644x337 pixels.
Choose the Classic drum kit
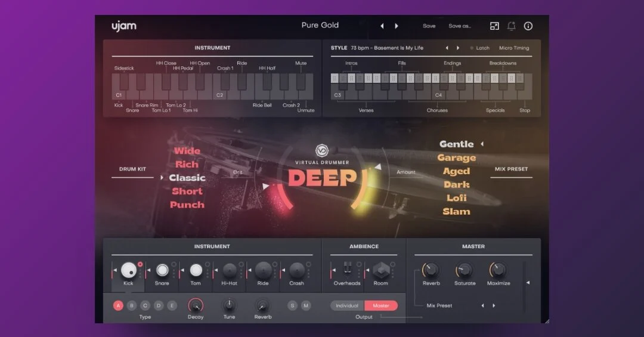[x=187, y=178]
